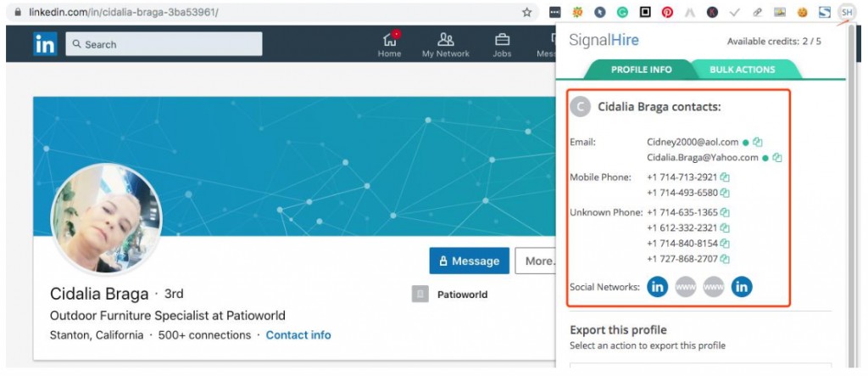Click the cursor arrow extension icon

(600, 12)
